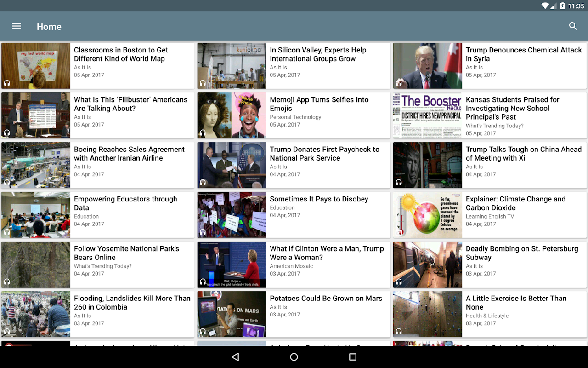Tap headphone icon on Boeing Sales Agreement card
This screenshot has height=368, width=588.
coord(7,183)
